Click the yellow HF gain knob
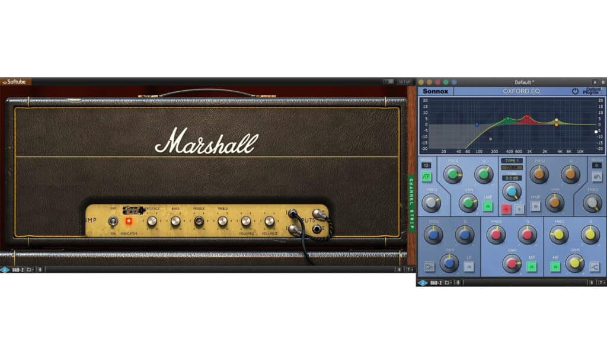This screenshot has height=364, width=607. coord(575,263)
